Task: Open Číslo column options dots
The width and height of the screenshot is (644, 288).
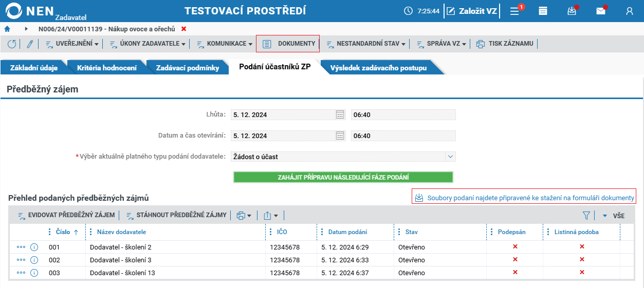Action: coord(50,232)
